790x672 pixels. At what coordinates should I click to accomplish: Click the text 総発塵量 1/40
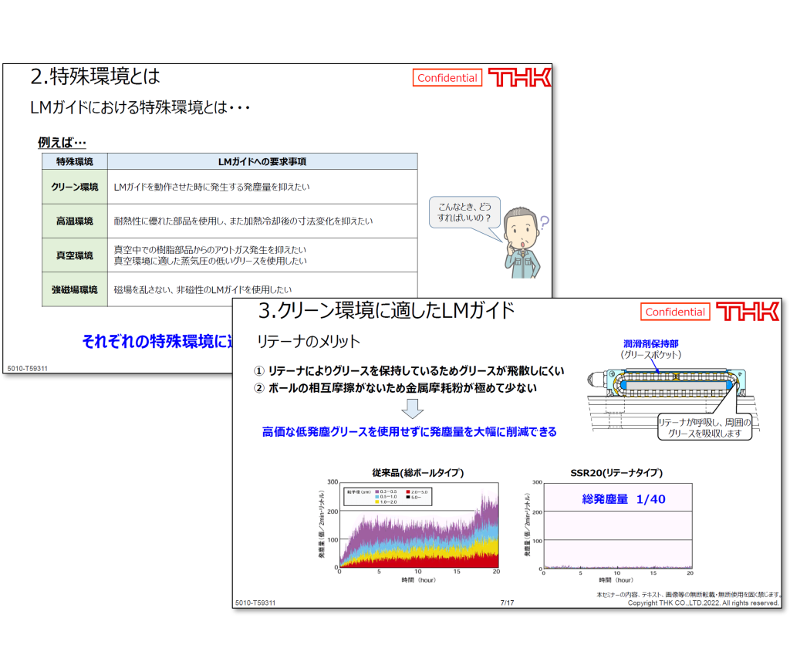pos(623,499)
